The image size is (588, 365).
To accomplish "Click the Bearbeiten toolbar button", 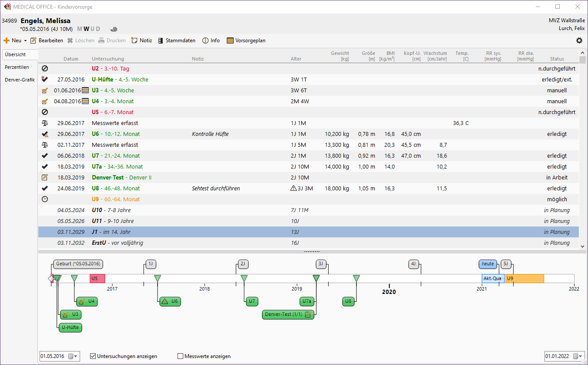I will click(x=47, y=41).
